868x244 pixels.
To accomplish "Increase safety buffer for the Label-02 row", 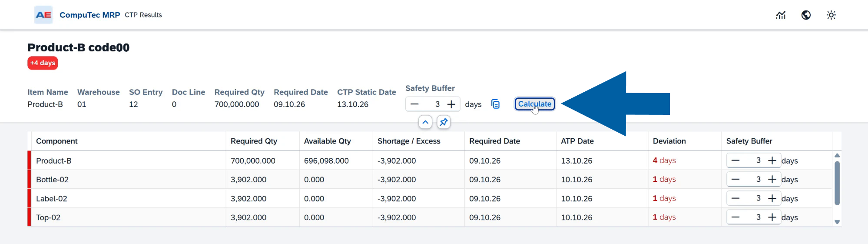I will [772, 198].
